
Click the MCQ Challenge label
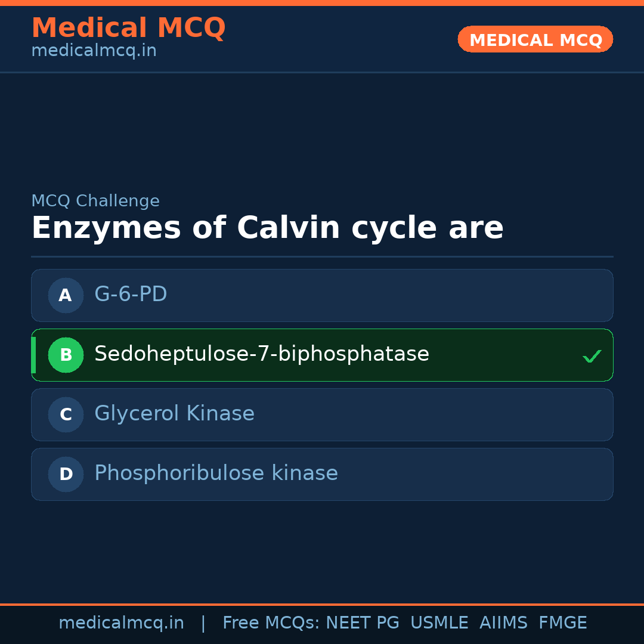pyautogui.click(x=95, y=201)
